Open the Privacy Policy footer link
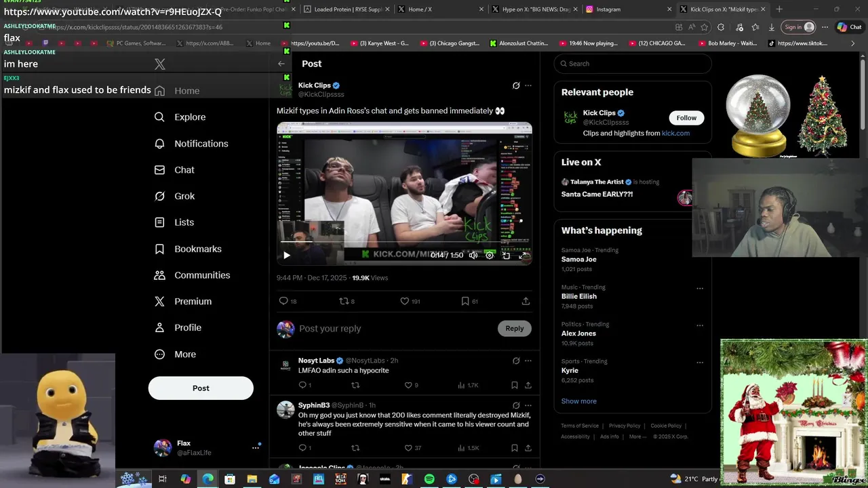The height and width of the screenshot is (488, 868). coord(625,426)
